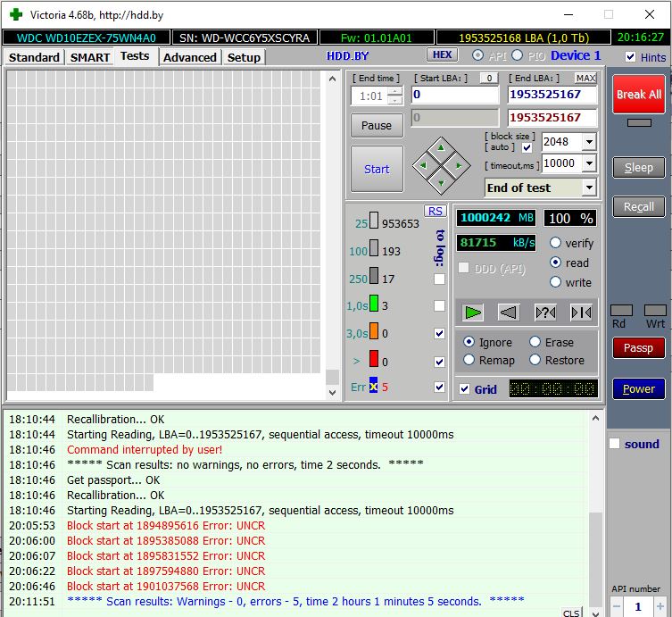This screenshot has height=617, width=672.
Task: Click the blue Power button
Action: [x=639, y=388]
